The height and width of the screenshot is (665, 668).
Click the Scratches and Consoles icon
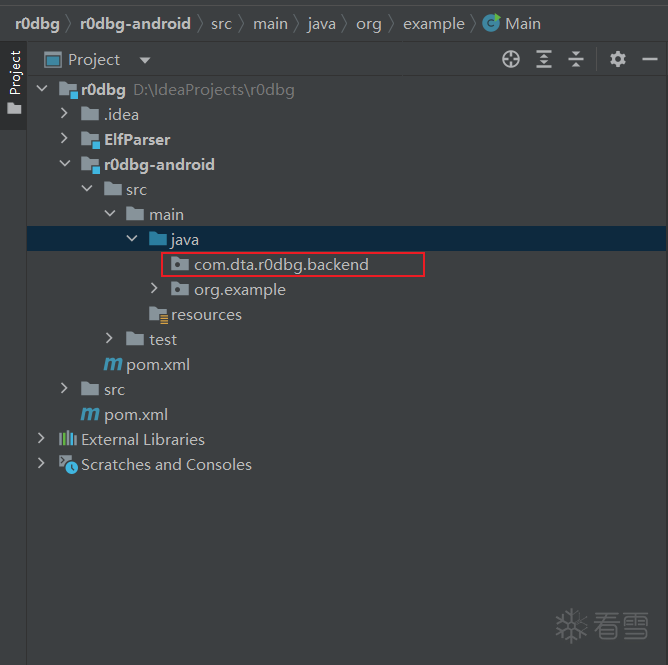(x=68, y=464)
